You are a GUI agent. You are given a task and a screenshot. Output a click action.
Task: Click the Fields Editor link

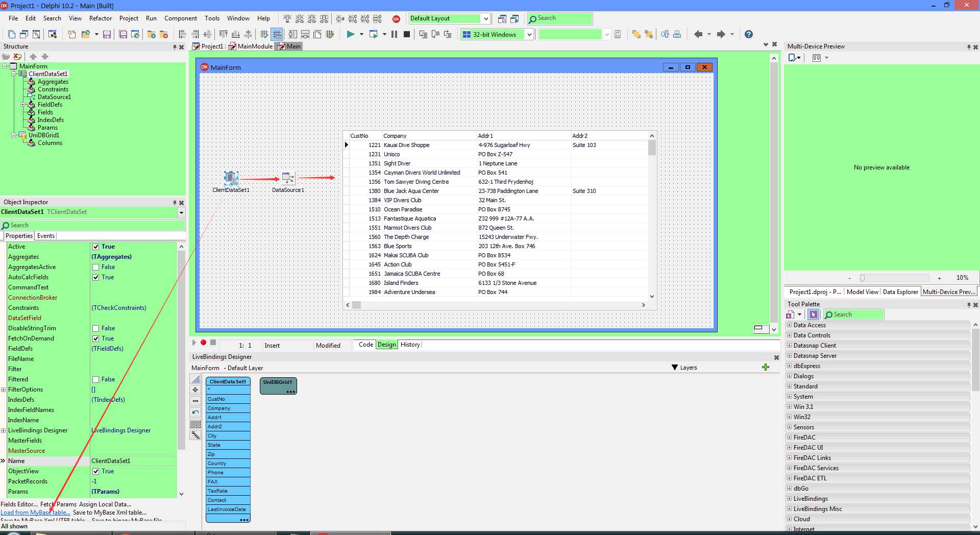[x=19, y=504]
